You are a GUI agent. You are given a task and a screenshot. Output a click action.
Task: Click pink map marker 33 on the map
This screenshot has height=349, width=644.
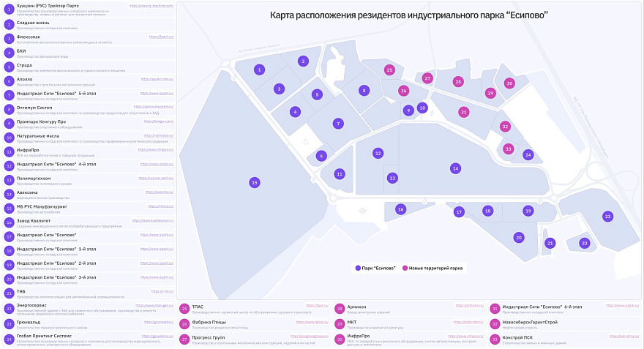tap(509, 149)
